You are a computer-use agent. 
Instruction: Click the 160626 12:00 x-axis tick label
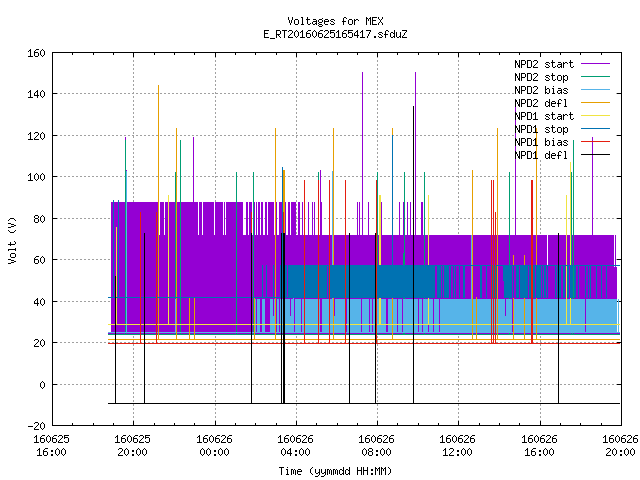click(x=457, y=446)
